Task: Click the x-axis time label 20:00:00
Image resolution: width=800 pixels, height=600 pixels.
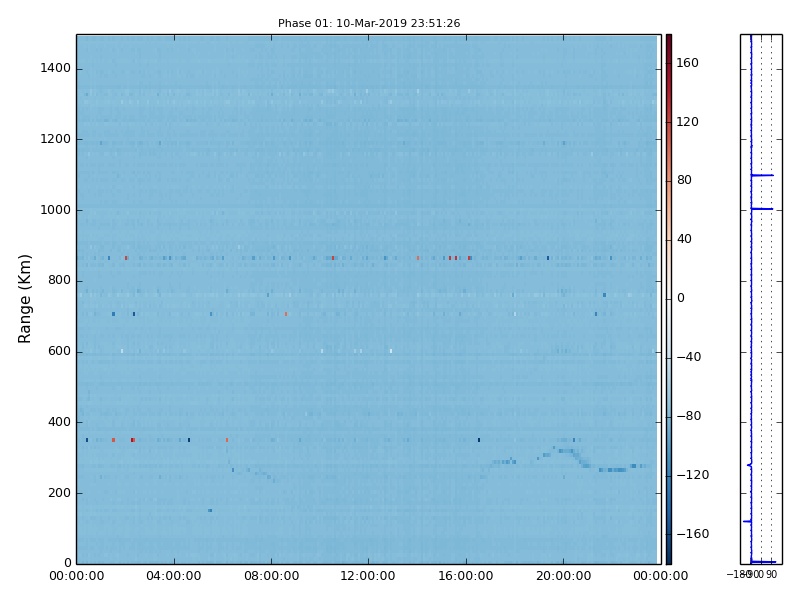Action: click(563, 576)
